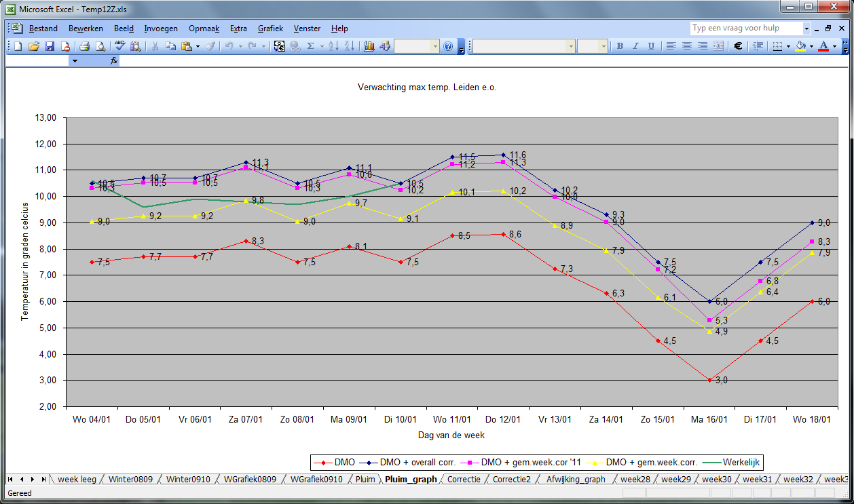Apply the yellow Fill Color bucket
This screenshot has width=854, height=504.
(800, 46)
